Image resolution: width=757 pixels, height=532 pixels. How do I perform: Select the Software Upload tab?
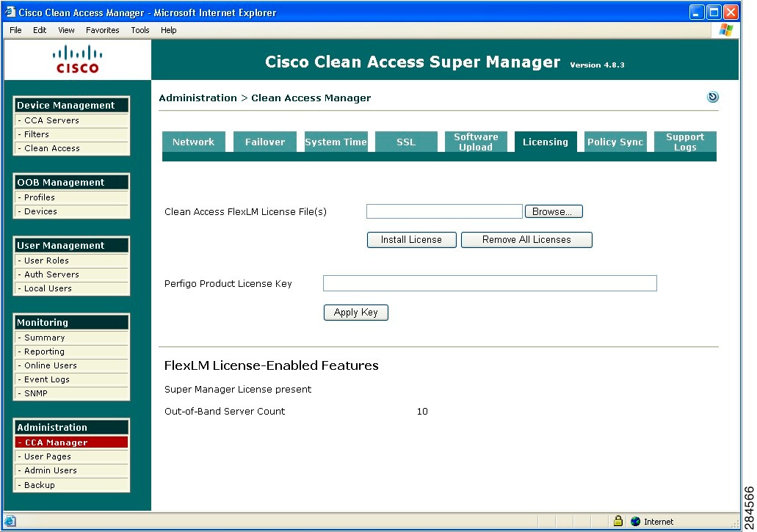(476, 142)
